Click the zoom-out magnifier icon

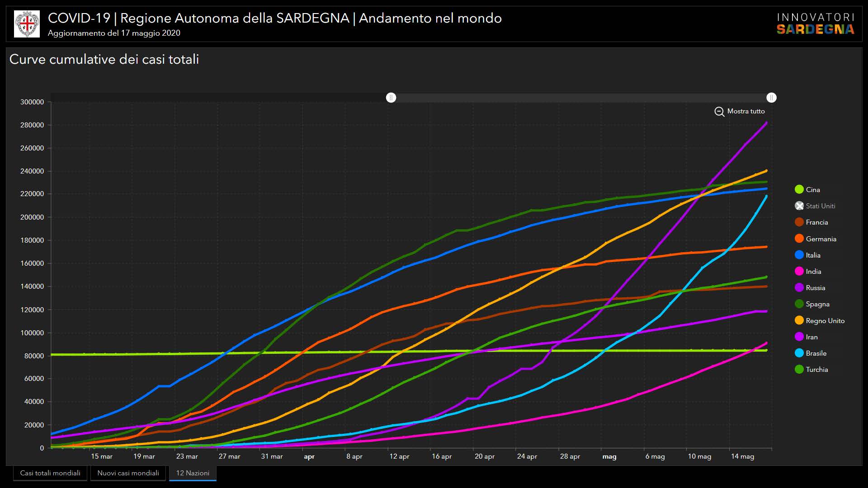pyautogui.click(x=719, y=112)
